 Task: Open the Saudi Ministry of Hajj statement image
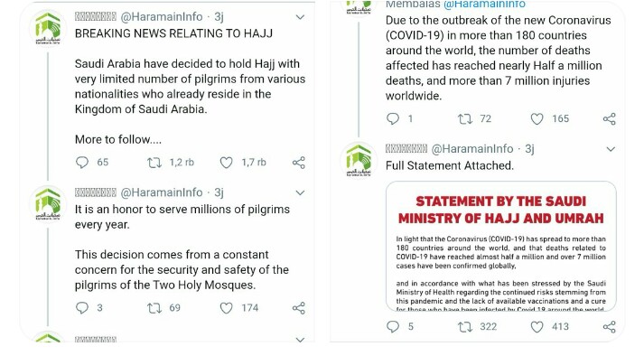[500, 246]
